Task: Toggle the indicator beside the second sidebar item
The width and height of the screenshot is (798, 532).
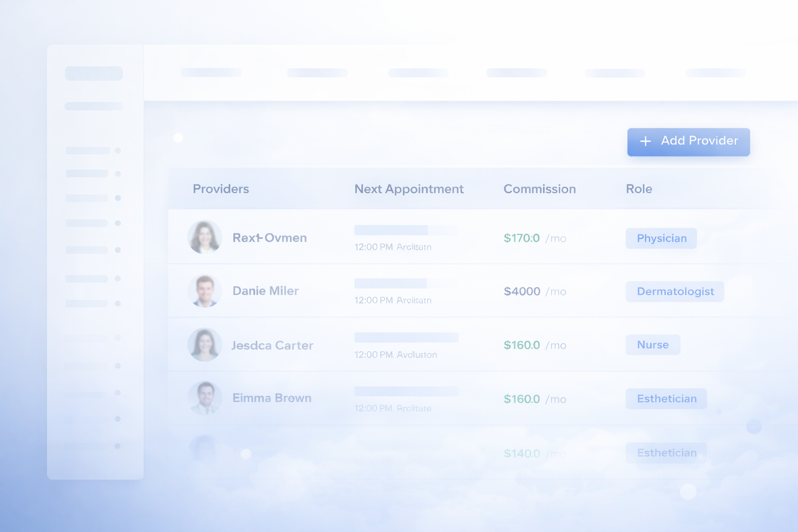Action: [117, 173]
